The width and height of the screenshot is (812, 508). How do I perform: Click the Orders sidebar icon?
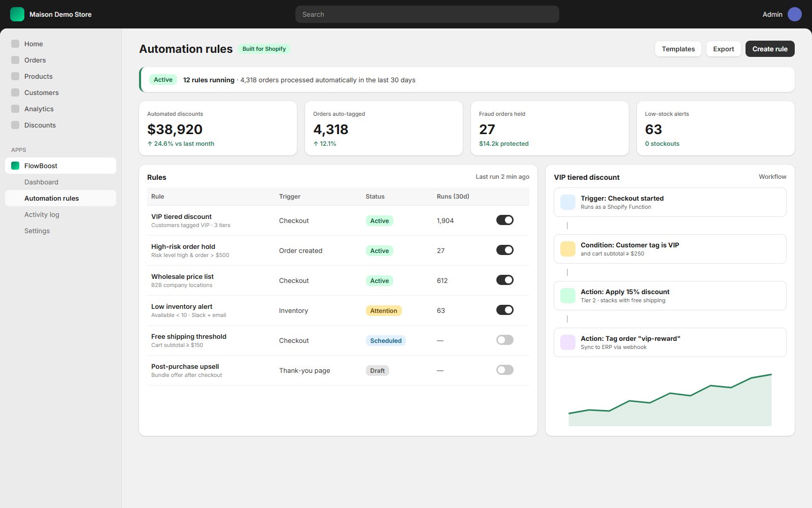click(x=15, y=60)
